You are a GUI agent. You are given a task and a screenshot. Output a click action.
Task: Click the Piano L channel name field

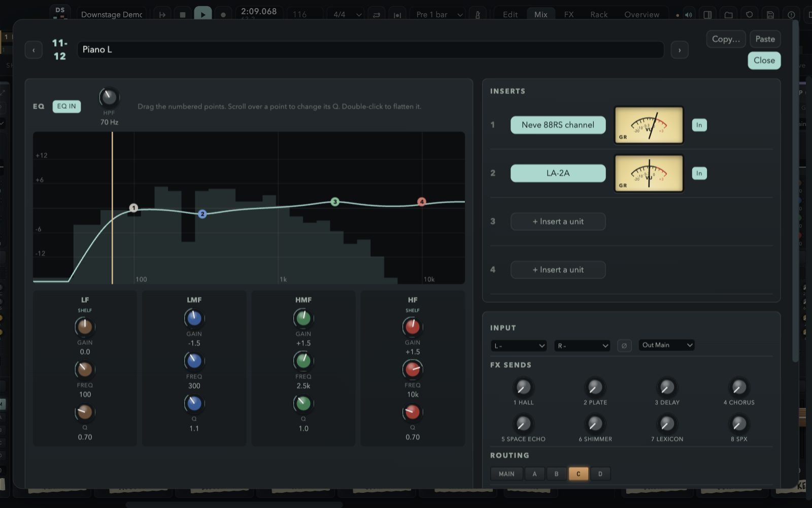[x=370, y=50]
